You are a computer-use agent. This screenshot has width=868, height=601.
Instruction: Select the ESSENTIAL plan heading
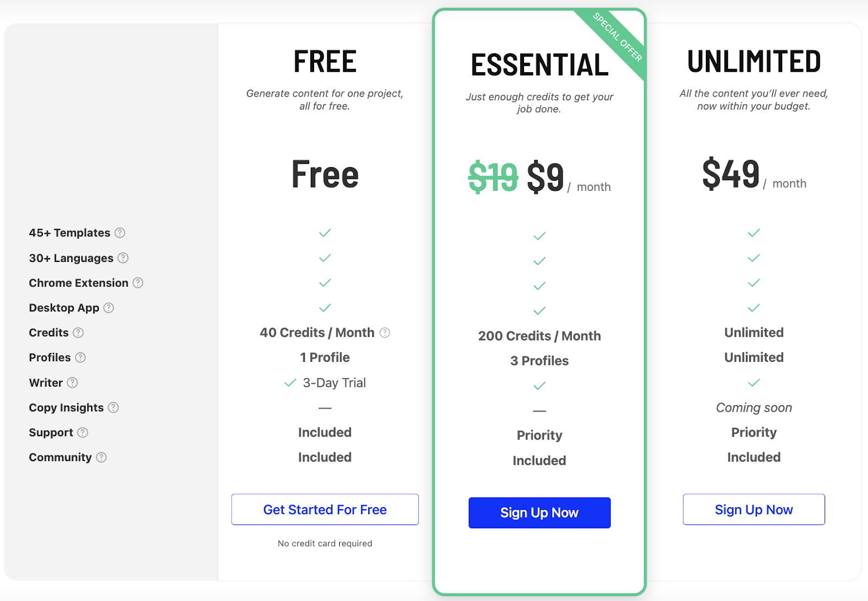(x=540, y=65)
